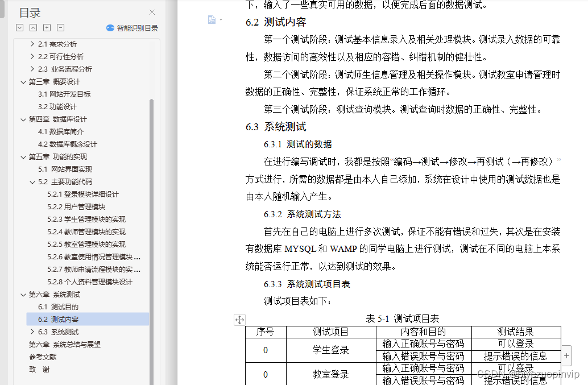The width and height of the screenshot is (588, 385).
Task: Select 第六章 系统测试 outline entry
Action: [x=55, y=295]
